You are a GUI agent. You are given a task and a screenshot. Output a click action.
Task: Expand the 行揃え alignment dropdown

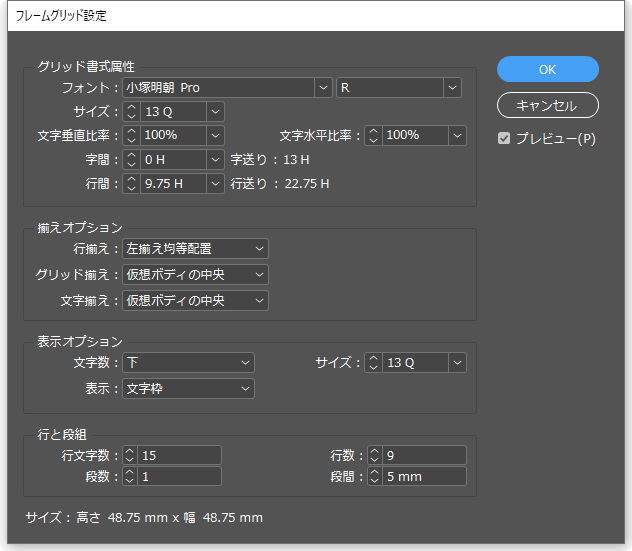tap(260, 248)
